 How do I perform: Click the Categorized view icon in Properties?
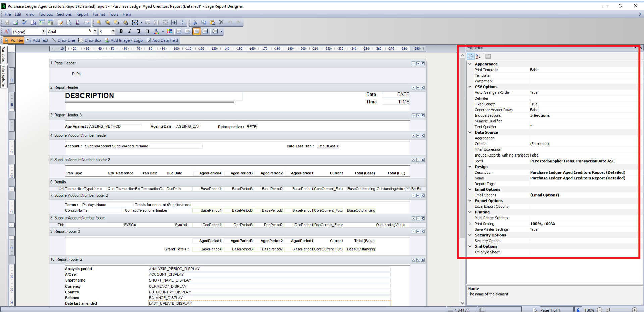(x=471, y=56)
